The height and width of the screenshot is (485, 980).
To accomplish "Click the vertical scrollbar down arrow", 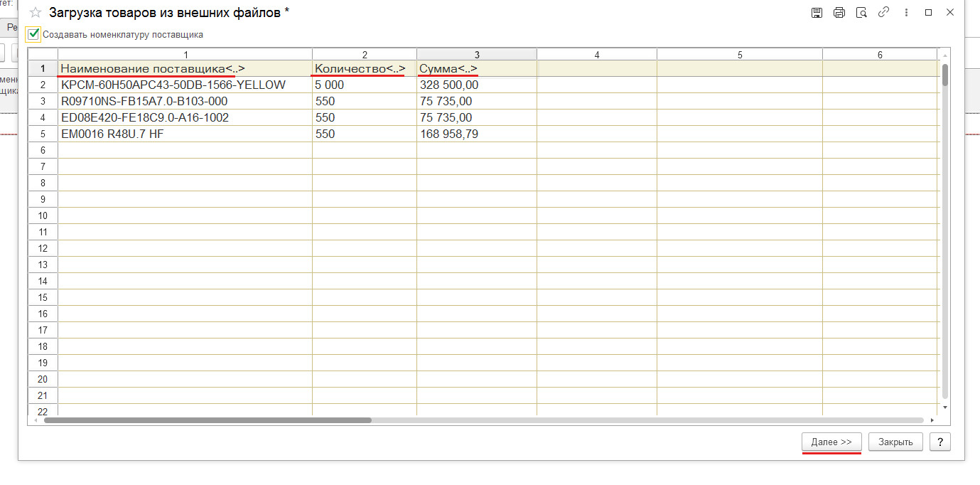I will 944,407.
